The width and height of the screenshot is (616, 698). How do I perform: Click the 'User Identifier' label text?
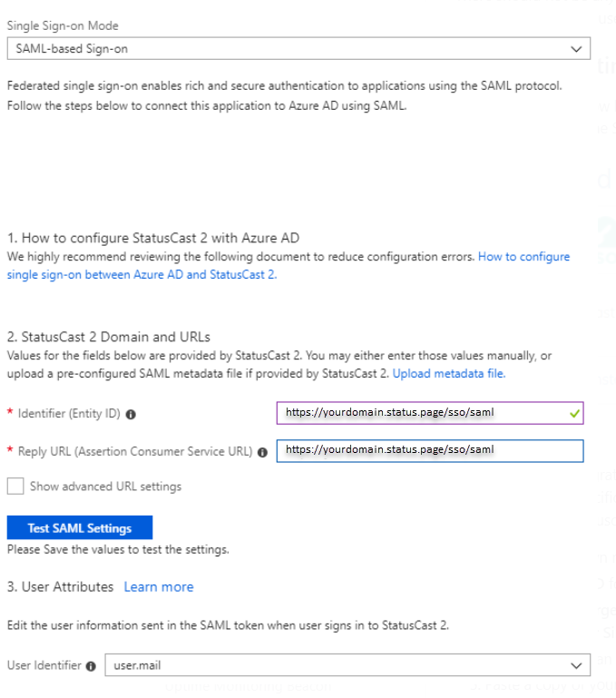tap(44, 665)
